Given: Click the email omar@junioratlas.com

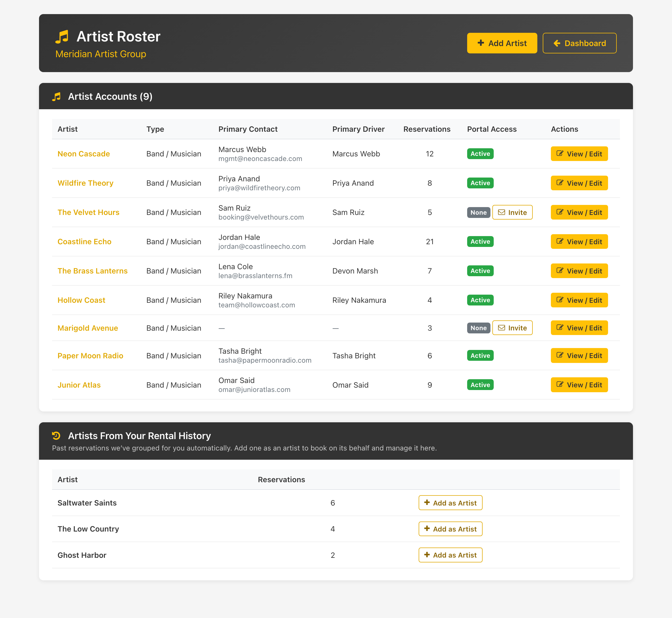Looking at the screenshot, I should click(x=254, y=390).
